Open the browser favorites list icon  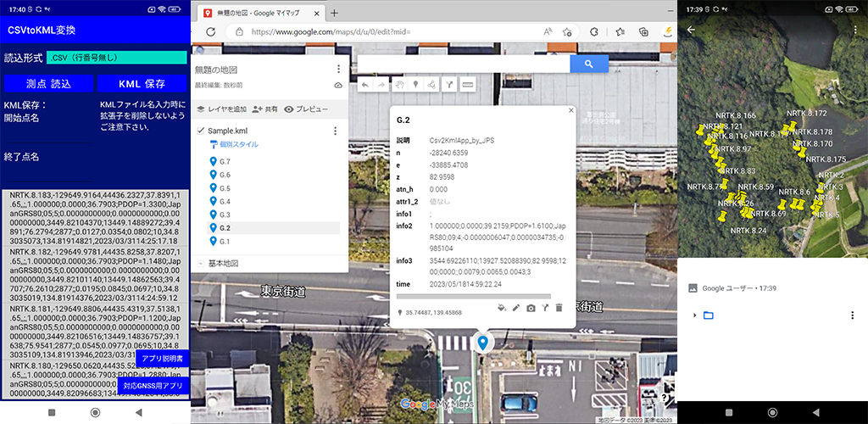[620, 32]
